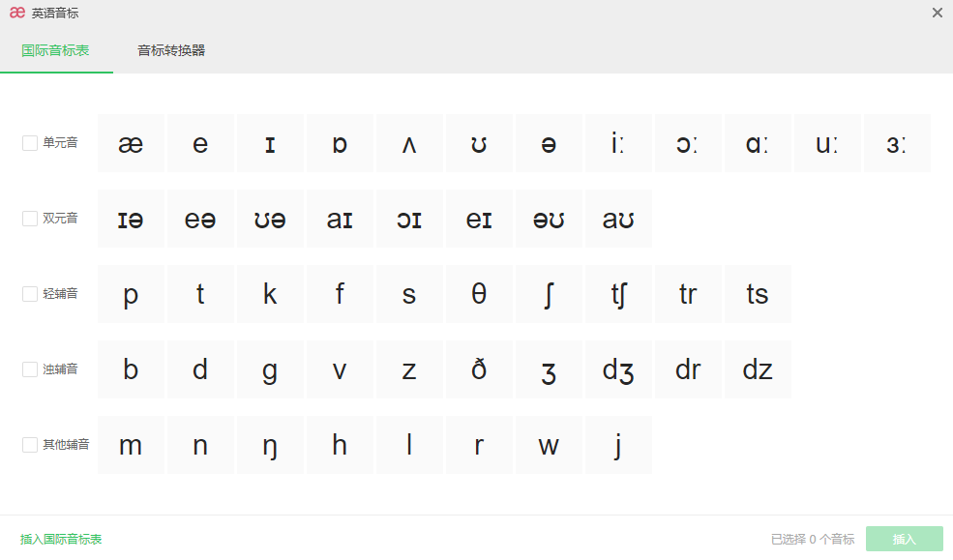Select the aɪ diphthong symbol
The image size is (953, 560).
(x=340, y=219)
